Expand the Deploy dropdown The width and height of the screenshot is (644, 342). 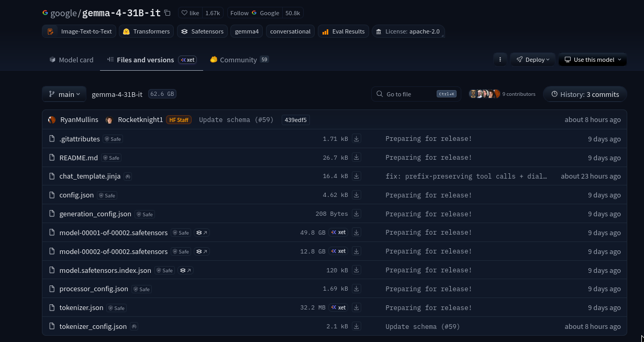pyautogui.click(x=532, y=59)
